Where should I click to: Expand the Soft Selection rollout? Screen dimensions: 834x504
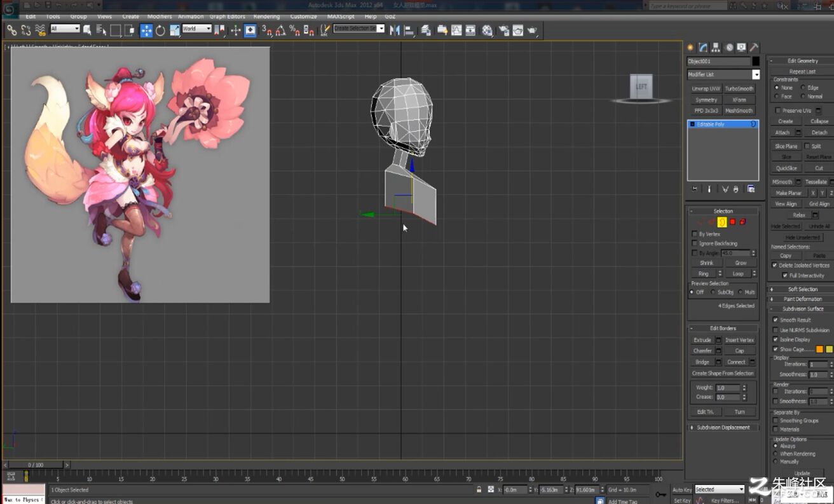pyautogui.click(x=802, y=289)
